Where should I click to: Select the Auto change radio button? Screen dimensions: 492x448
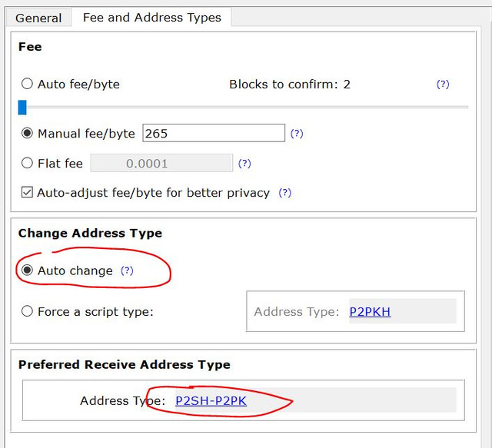tap(27, 270)
